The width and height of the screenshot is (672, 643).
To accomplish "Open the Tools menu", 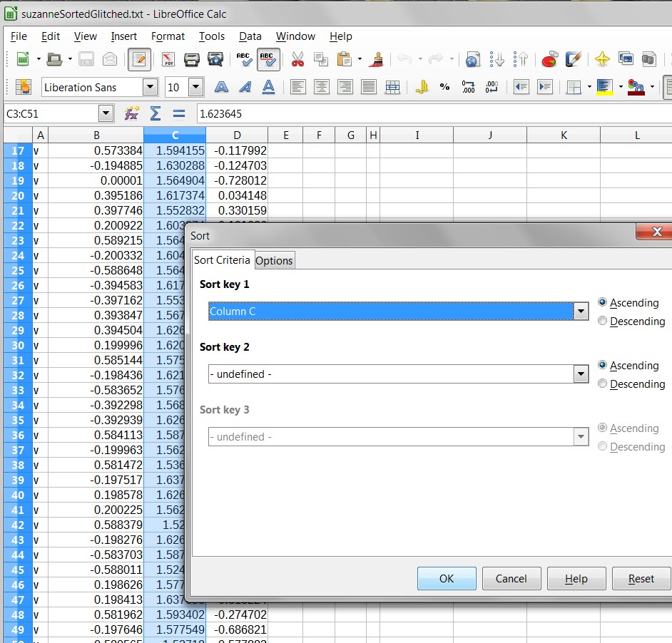I will click(212, 36).
